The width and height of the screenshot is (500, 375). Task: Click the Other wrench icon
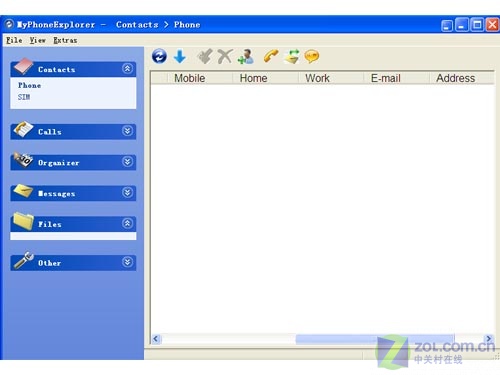tap(23, 260)
